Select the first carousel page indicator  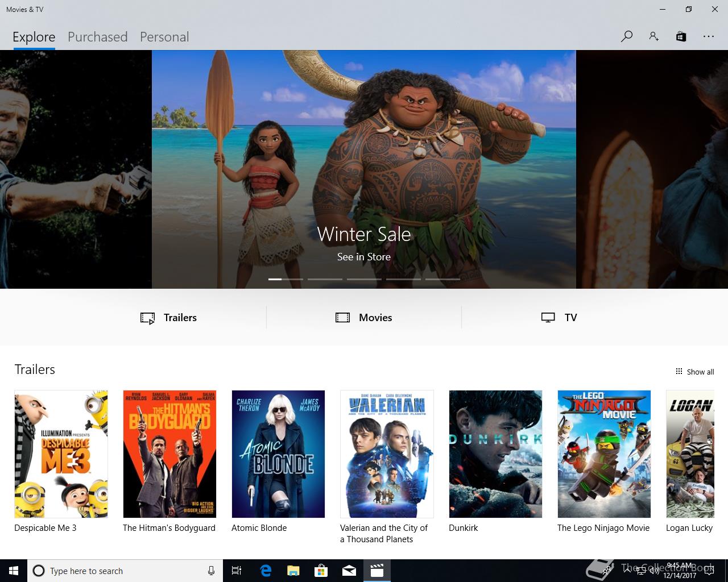pos(286,279)
